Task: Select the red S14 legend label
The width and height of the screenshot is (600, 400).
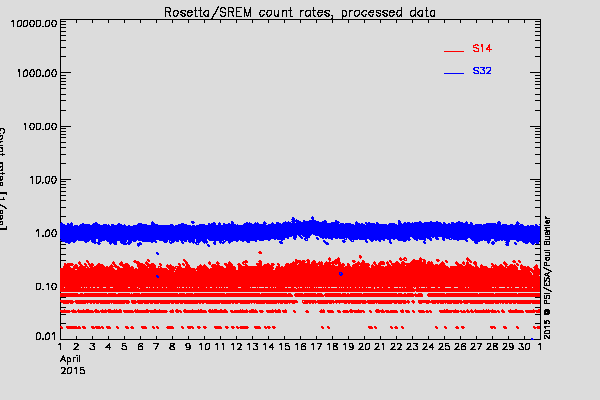Action: 481,49
